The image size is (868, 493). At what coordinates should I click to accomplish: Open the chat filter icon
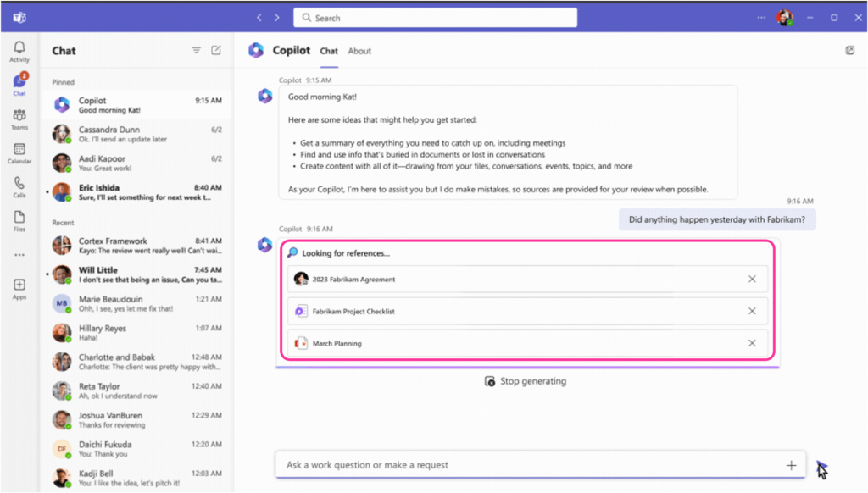pyautogui.click(x=196, y=50)
